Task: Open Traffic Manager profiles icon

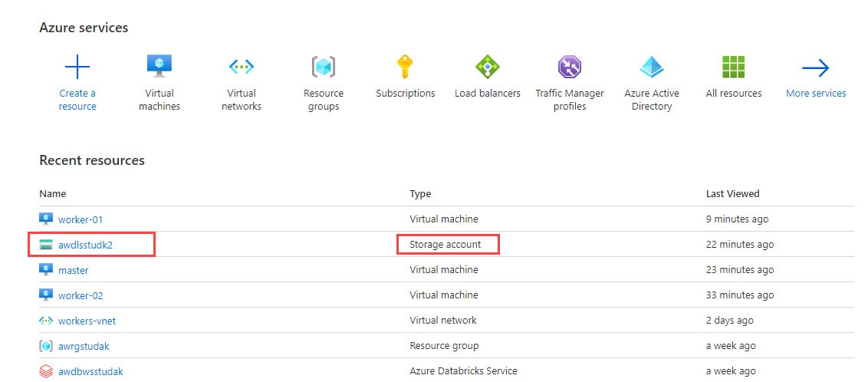Action: 570,68
